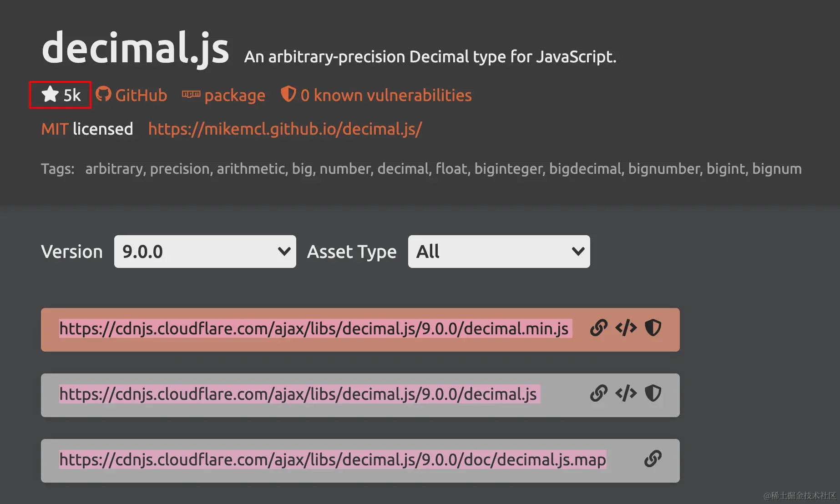Open the npm package link
The height and width of the screenshot is (504, 840).
(235, 96)
